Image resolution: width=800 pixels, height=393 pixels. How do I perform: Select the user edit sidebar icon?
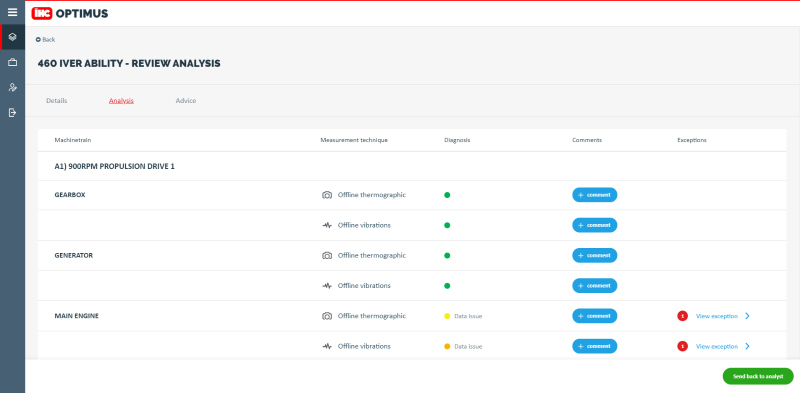click(x=13, y=87)
